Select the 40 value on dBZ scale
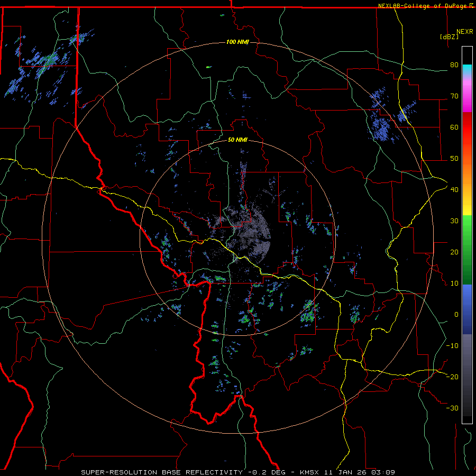The image size is (476, 476). (x=454, y=190)
